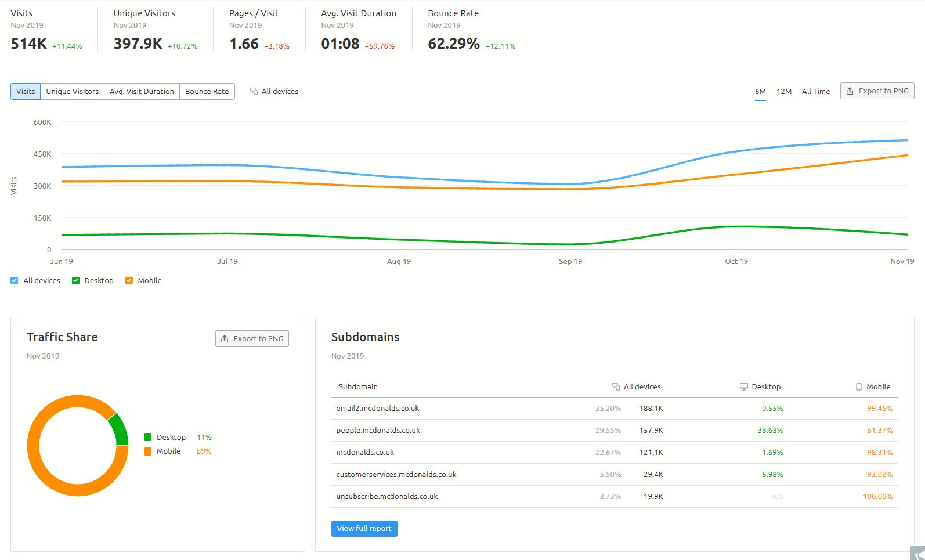Click the 11% Desktop share label
The width and height of the screenshot is (925, 560).
[x=204, y=438]
